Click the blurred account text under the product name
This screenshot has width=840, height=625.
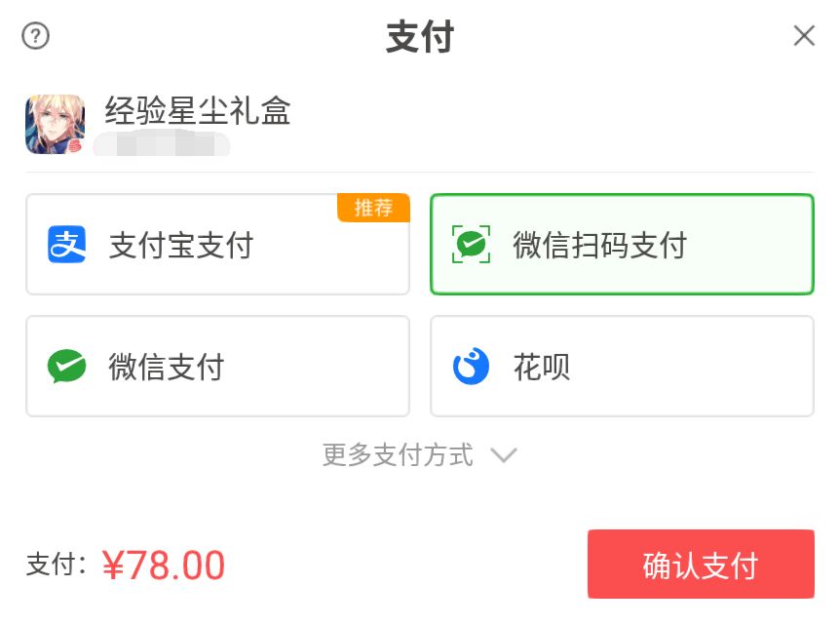[162, 146]
